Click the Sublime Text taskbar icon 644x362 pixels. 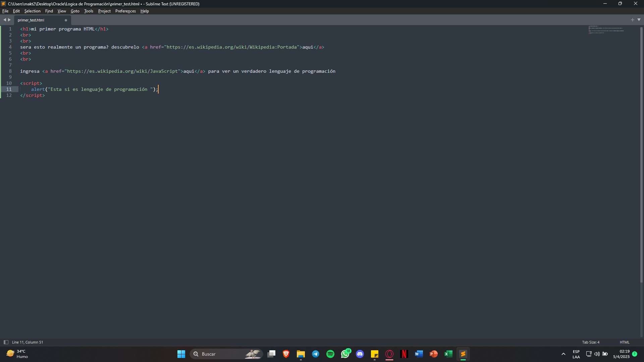click(463, 354)
